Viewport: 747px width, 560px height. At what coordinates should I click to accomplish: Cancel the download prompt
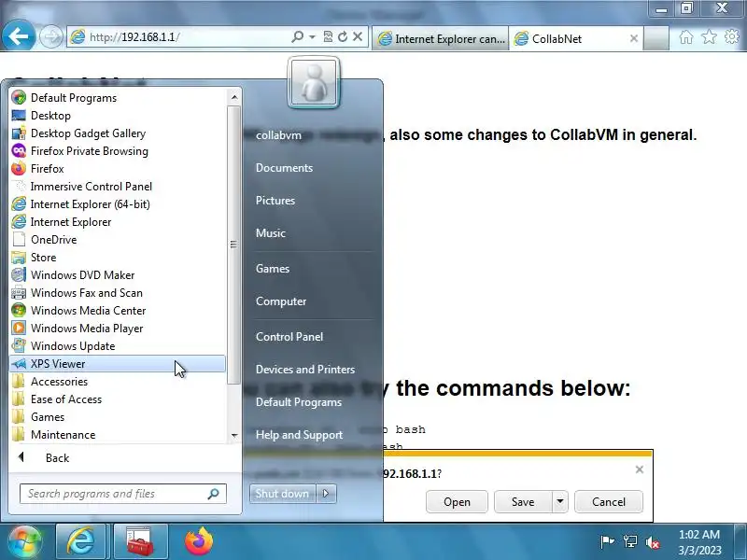[x=609, y=501]
